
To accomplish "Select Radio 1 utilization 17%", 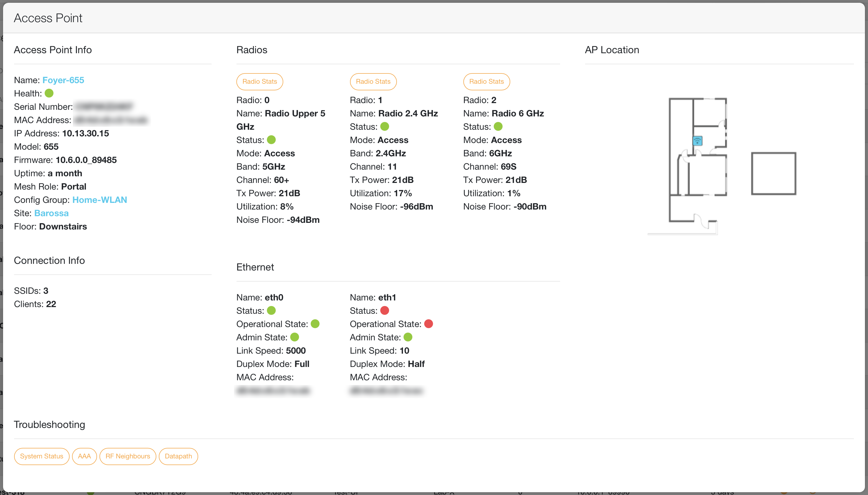I will click(x=403, y=193).
